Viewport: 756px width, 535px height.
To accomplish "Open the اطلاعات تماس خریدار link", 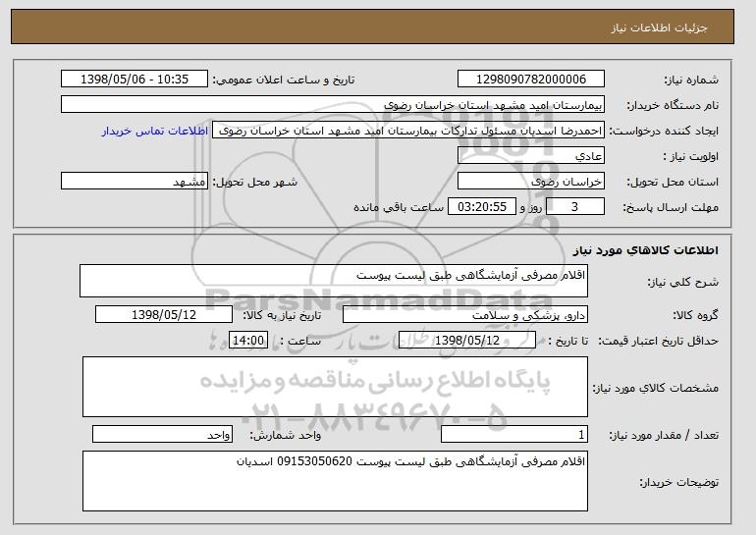I will point(155,131).
